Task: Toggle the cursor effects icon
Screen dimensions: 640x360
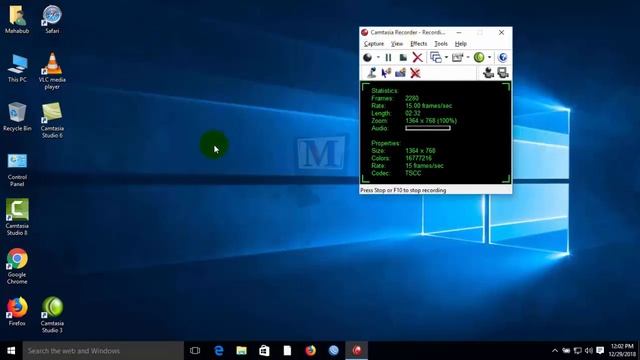Action: pos(386,73)
